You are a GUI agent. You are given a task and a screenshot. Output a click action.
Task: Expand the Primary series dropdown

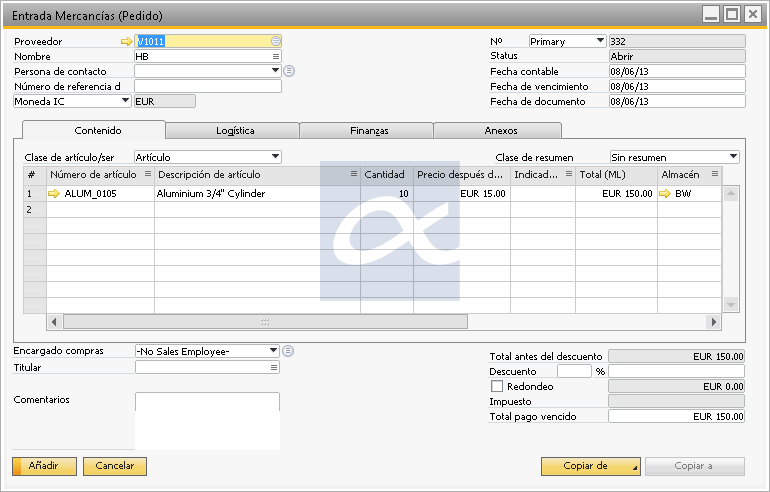600,41
